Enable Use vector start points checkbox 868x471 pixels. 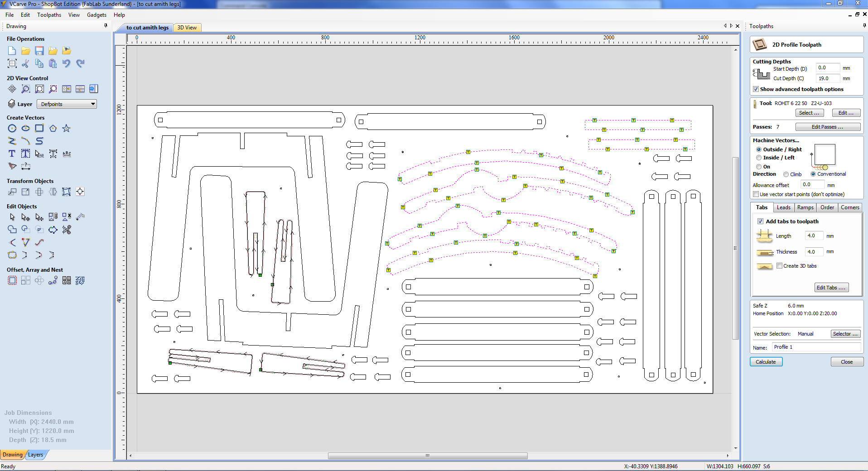click(x=756, y=194)
